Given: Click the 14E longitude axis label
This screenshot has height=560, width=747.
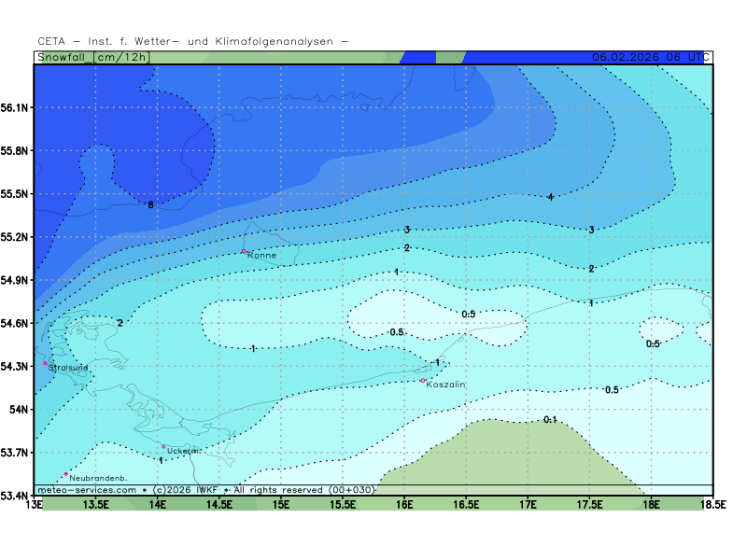Looking at the screenshot, I should (158, 505).
